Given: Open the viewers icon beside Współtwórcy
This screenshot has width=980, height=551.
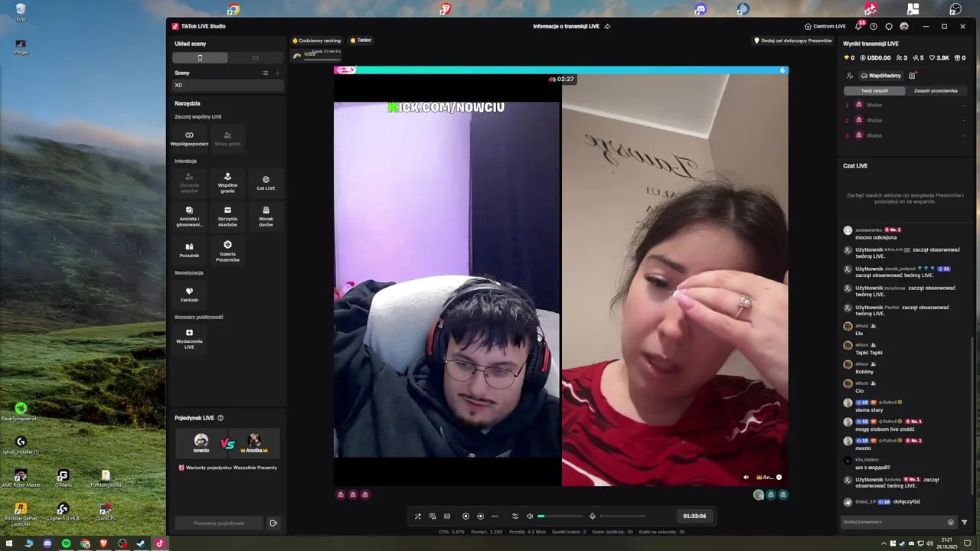Looking at the screenshot, I should 849,76.
